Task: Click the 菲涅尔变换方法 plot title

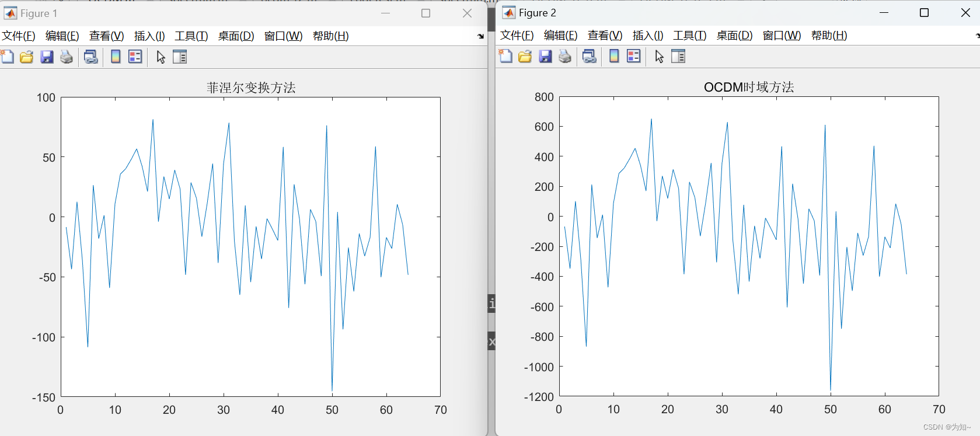Action: pyautogui.click(x=251, y=88)
